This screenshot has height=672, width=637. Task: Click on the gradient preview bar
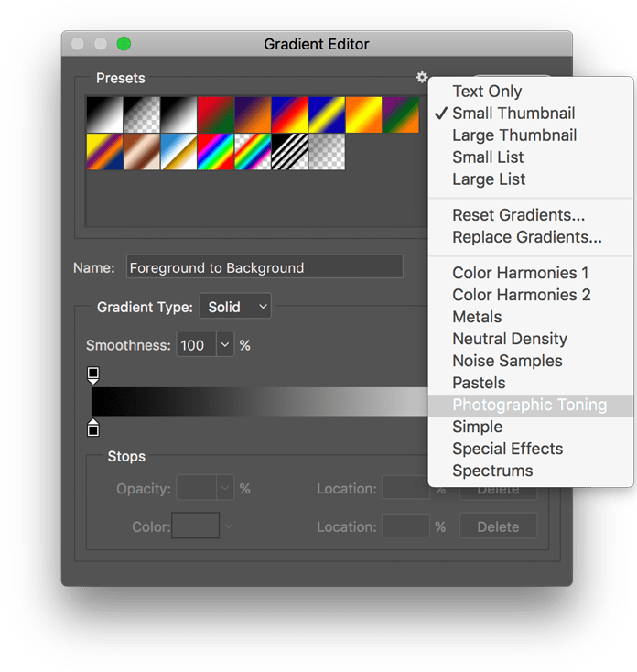[x=260, y=402]
